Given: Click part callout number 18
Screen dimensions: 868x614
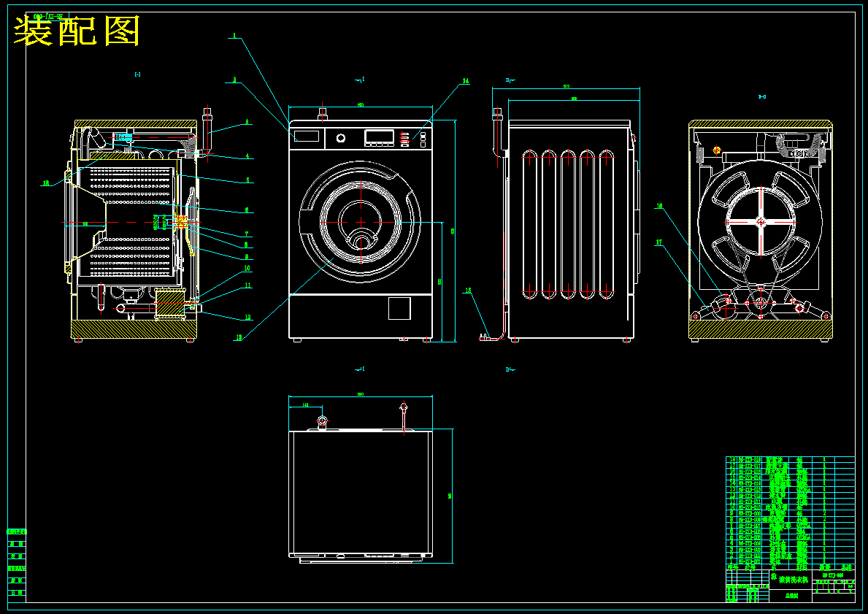Looking at the screenshot, I should (x=46, y=183).
